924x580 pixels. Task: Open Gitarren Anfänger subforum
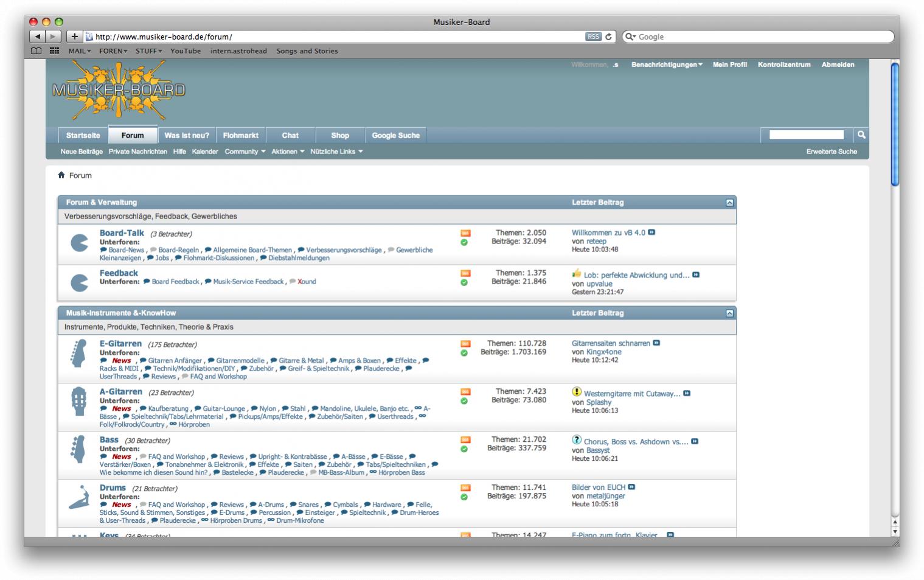click(175, 360)
